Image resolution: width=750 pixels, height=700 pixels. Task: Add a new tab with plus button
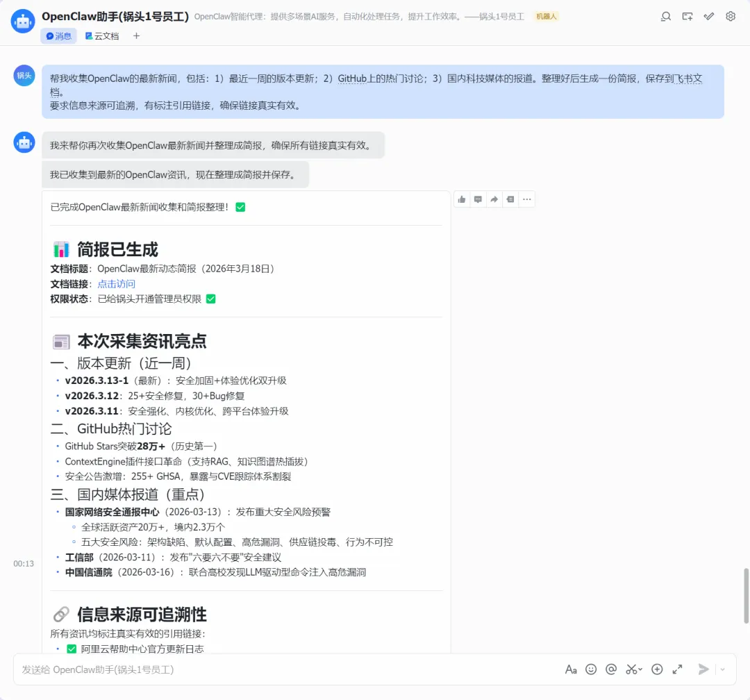click(136, 36)
